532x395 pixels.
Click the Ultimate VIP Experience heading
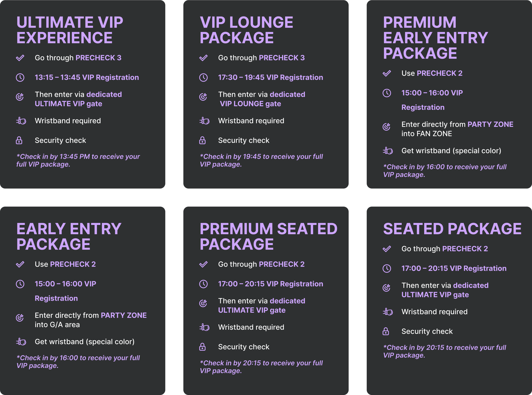(x=70, y=30)
